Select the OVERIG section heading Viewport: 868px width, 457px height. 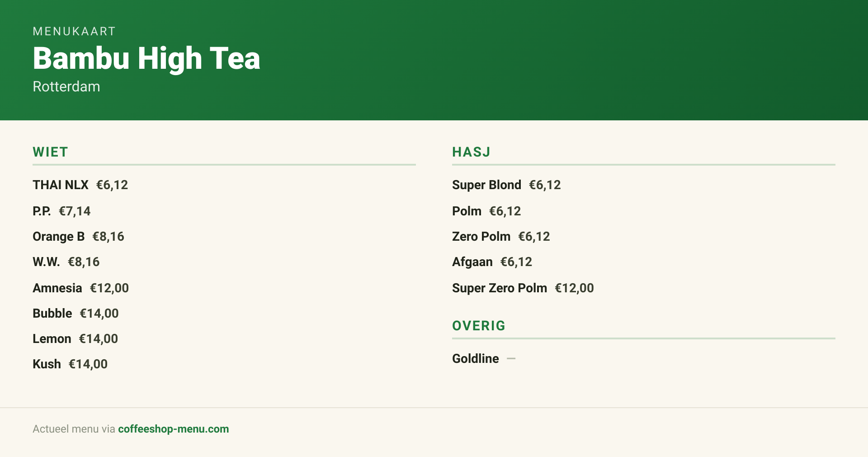(x=479, y=326)
